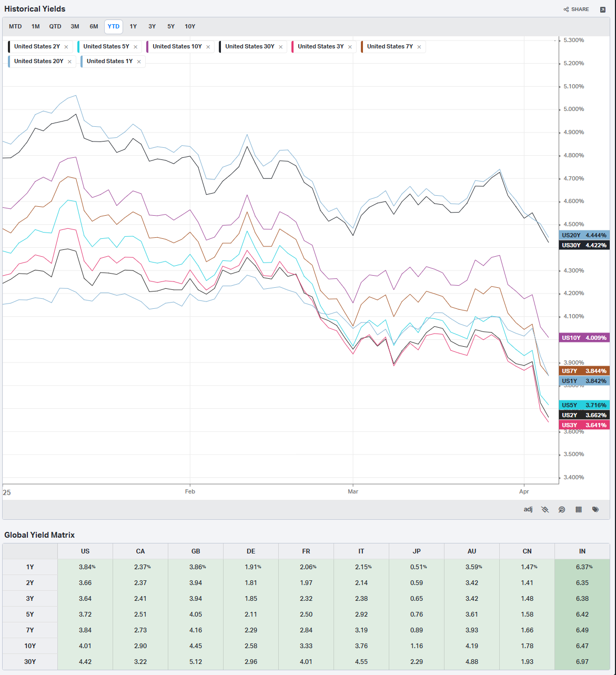Select the MTD time range tab

(15, 26)
